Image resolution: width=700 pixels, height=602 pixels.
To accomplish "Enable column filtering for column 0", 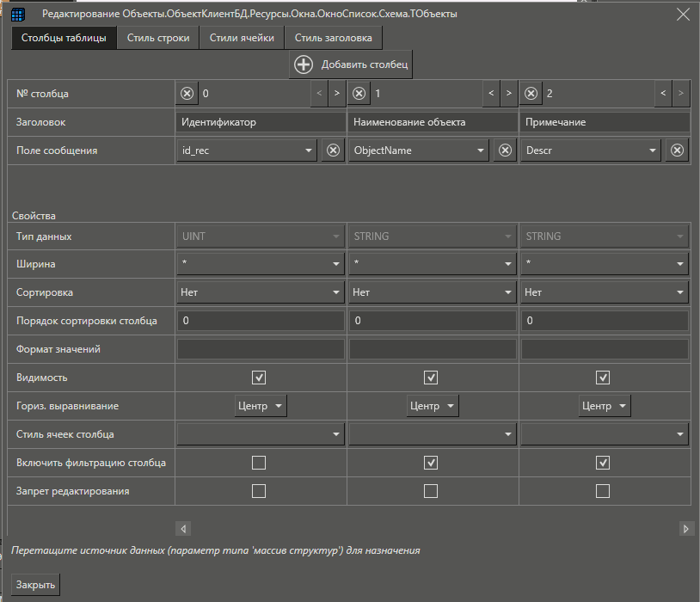I will tap(259, 463).
